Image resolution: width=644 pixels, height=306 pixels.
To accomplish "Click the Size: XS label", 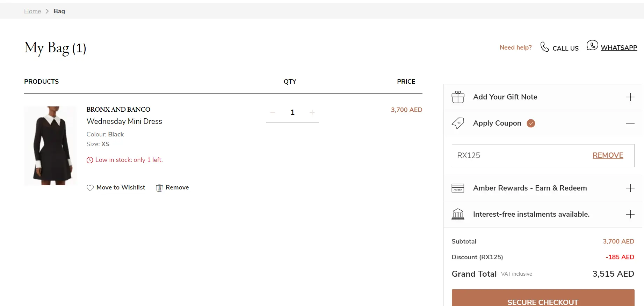I will [x=98, y=144].
